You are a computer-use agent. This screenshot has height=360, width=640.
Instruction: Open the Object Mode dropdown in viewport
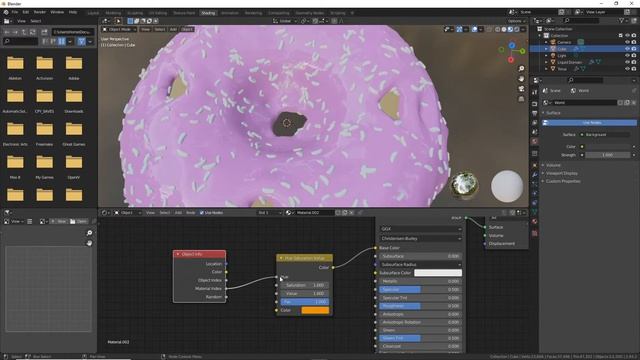[x=119, y=29]
